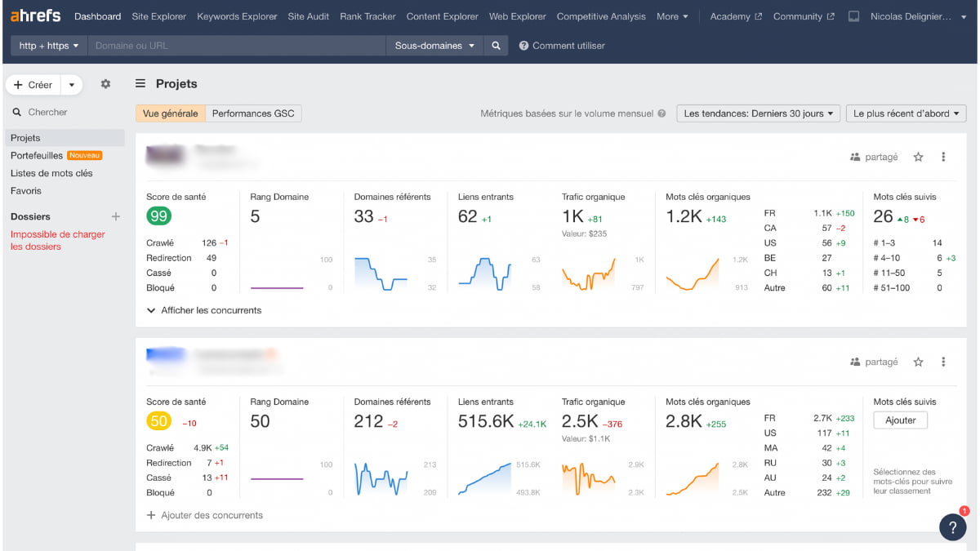Open the Le plus récent d'abord sort dropdown
Screen dimensions: 980x551
pyautogui.click(x=906, y=113)
